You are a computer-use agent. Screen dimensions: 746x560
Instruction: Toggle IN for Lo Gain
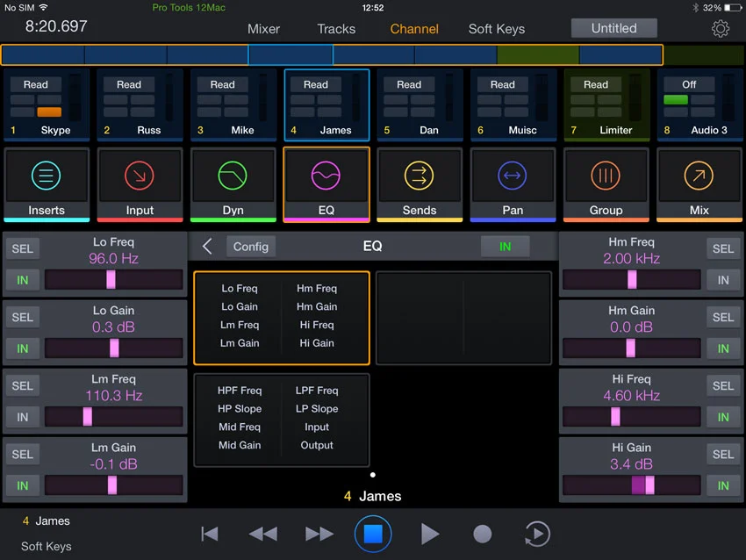point(22,348)
